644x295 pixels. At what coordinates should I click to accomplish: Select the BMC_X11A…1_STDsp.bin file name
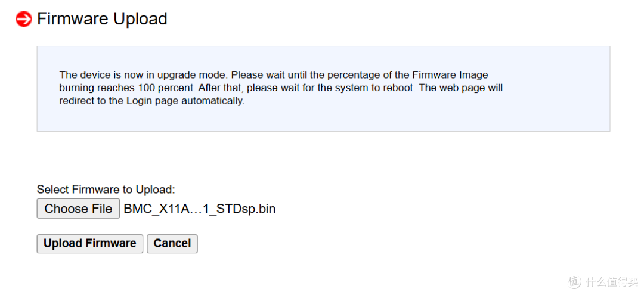(x=199, y=209)
